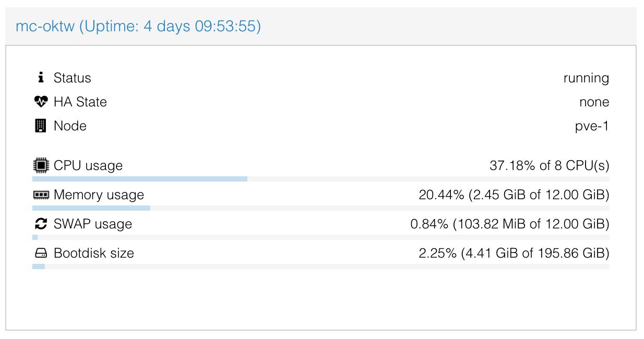This screenshot has height=339, width=644.
Task: Click the memory '20.44%' usage value
Action: (x=442, y=195)
